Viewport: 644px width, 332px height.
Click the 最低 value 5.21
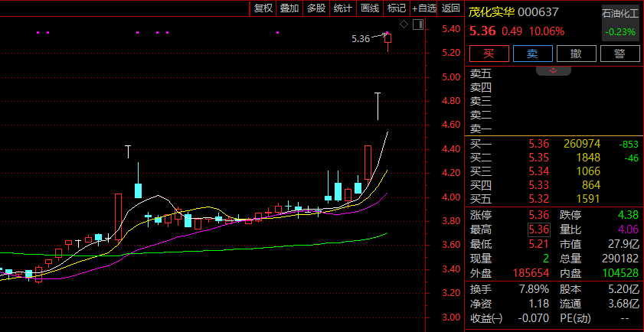539,245
